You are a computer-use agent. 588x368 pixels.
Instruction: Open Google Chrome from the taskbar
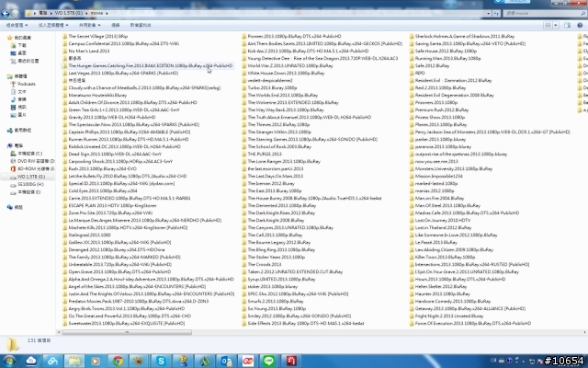(x=118, y=361)
